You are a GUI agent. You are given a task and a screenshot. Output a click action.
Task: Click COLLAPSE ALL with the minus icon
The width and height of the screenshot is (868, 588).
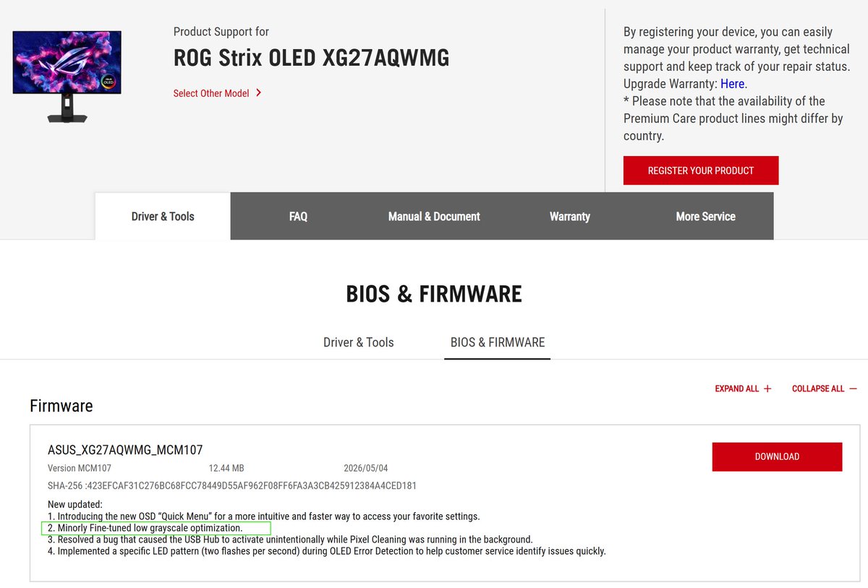tap(825, 388)
